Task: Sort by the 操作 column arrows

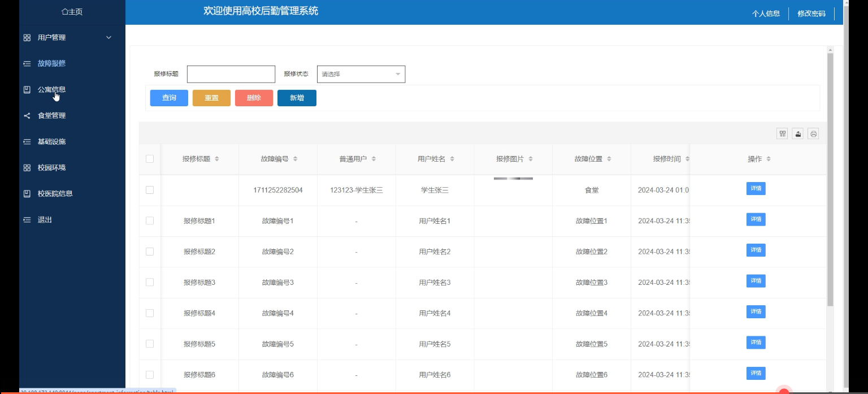Action: pos(769,159)
